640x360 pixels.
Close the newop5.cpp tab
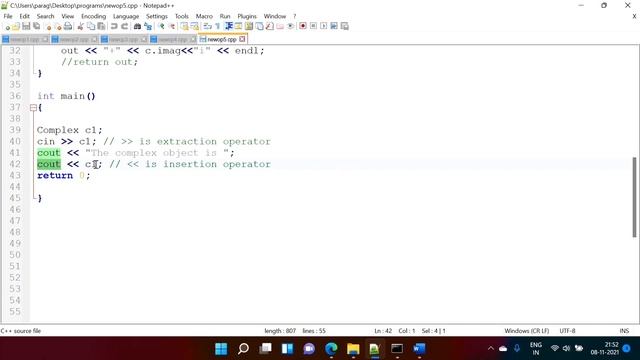coord(242,39)
